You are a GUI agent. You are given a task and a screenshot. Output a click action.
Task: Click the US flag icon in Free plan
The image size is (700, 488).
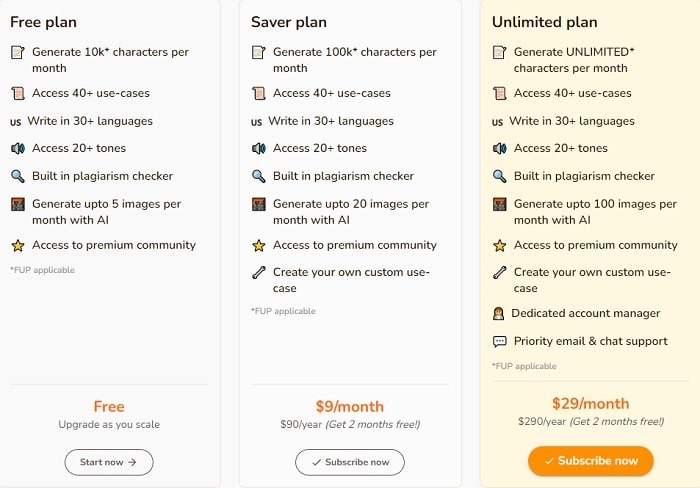coord(15,122)
